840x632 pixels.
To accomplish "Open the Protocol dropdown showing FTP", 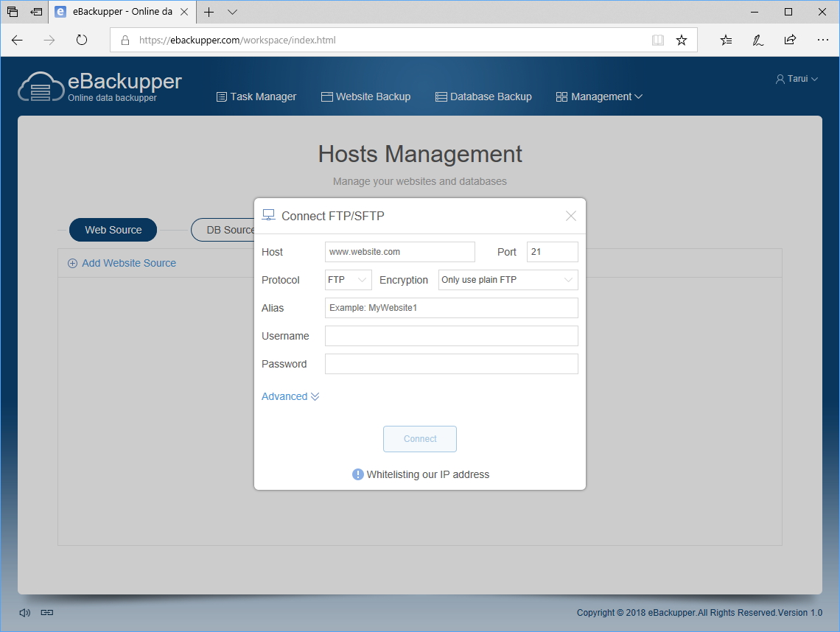I will click(348, 280).
